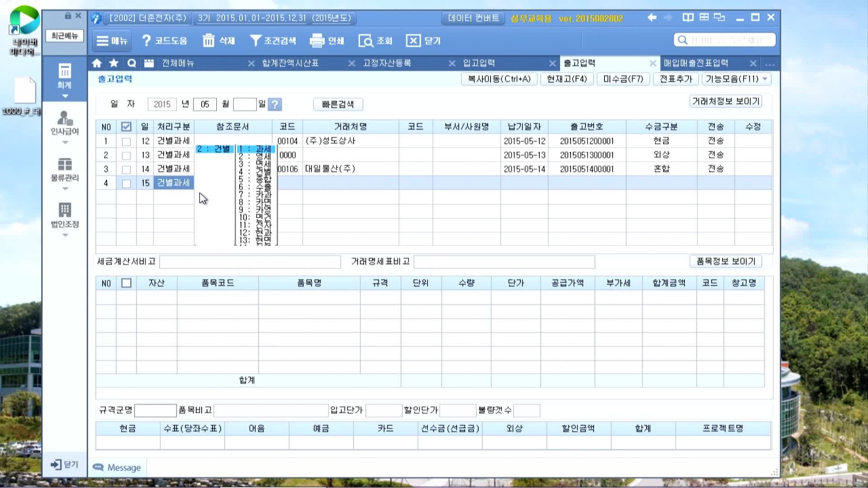The width and height of the screenshot is (868, 488).
Task: Click 최근메뉴 button
Action: (x=65, y=36)
